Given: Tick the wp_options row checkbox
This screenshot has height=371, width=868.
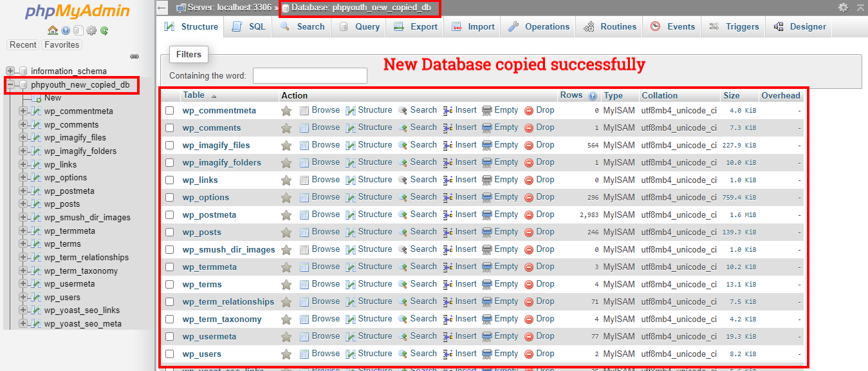Looking at the screenshot, I should click(170, 198).
